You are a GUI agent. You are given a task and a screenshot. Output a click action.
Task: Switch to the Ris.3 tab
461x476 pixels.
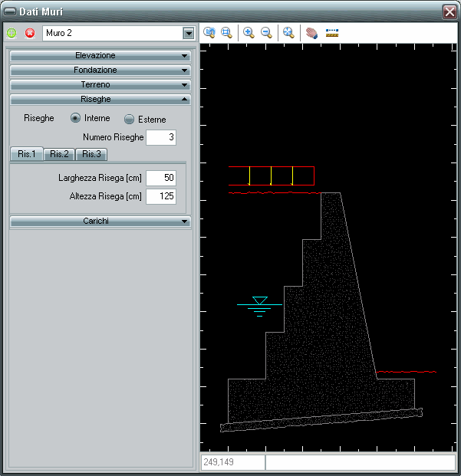(x=91, y=154)
